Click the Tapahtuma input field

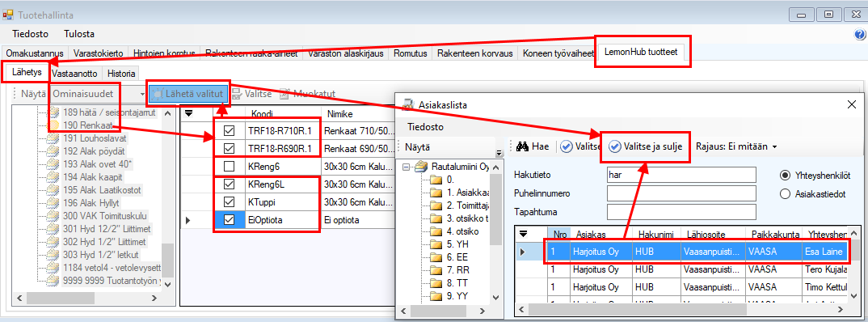pos(681,212)
